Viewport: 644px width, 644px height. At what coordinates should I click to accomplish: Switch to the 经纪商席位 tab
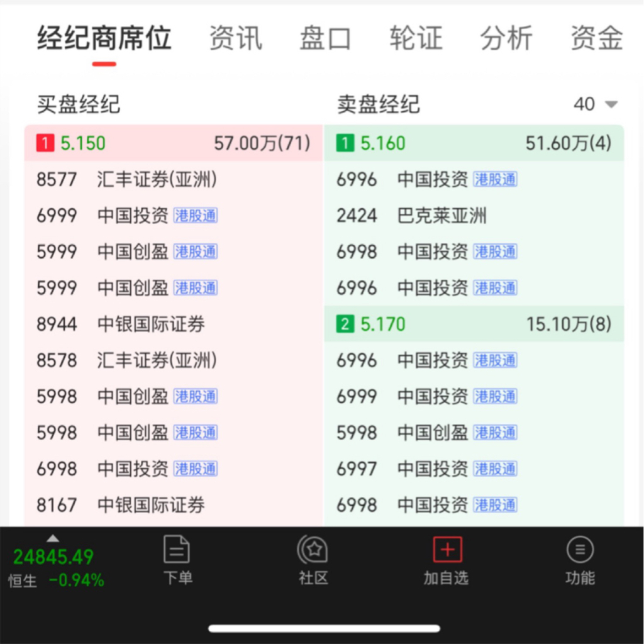coord(104,38)
